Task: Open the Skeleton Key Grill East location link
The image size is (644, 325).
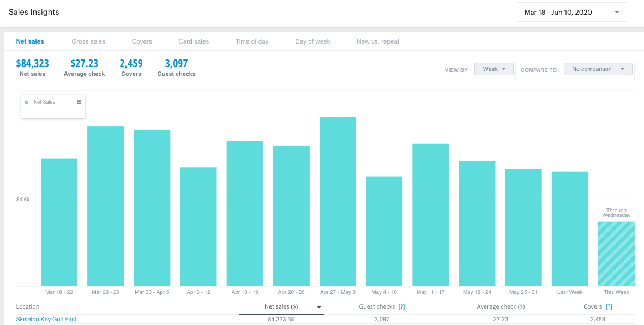Action: [x=46, y=318]
